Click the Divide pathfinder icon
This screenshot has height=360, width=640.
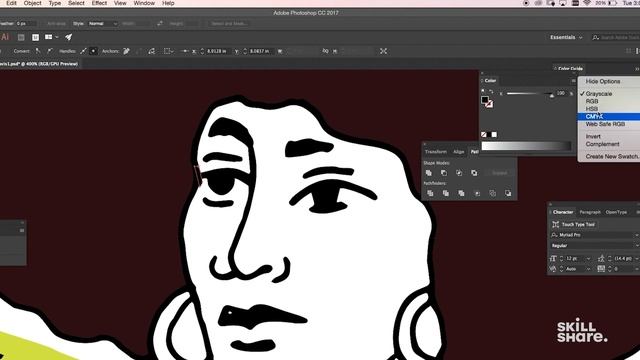pos(430,193)
